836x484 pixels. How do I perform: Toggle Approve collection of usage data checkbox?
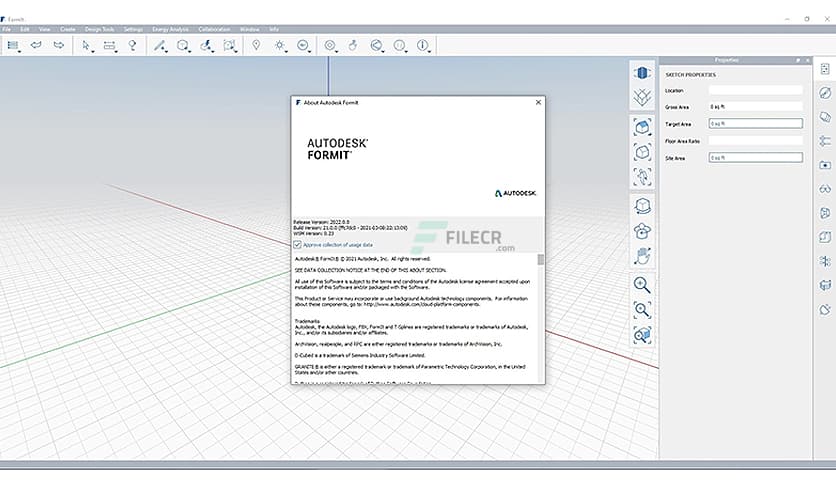[x=298, y=245]
